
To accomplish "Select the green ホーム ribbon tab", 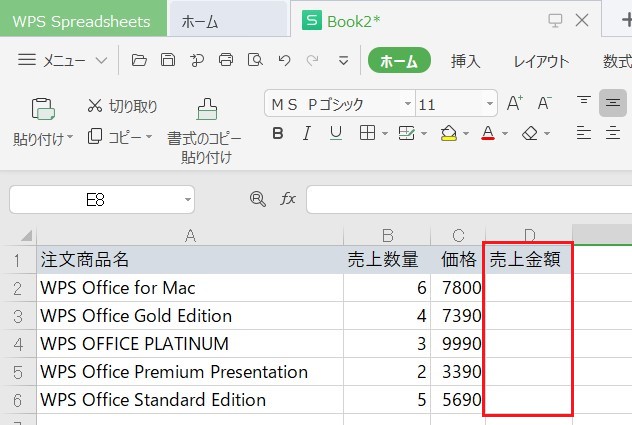I will (x=399, y=60).
